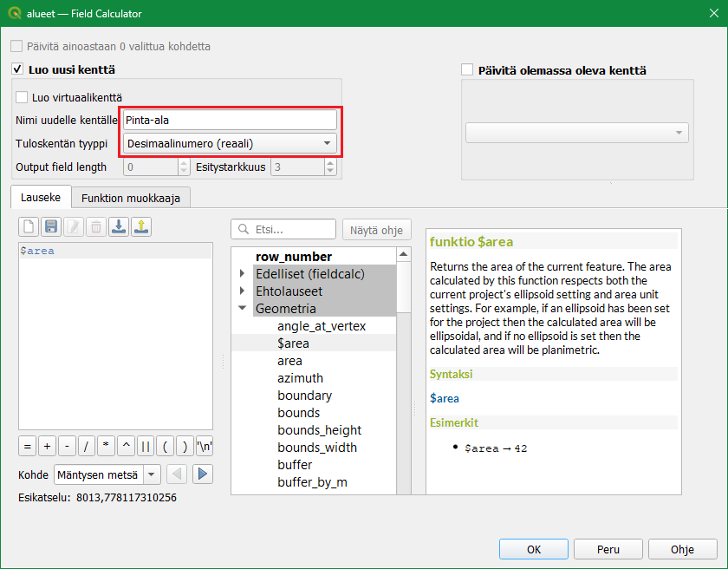Screen dimensions: 728x569
Task: Check Päivitä olemassa oleva kenttä option
Action: click(x=468, y=70)
